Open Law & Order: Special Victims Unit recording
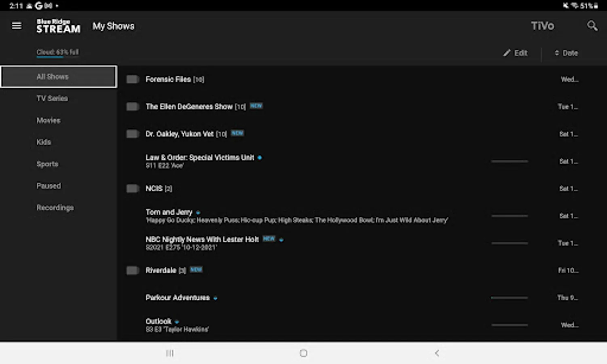This screenshot has height=364, width=607. tap(200, 157)
